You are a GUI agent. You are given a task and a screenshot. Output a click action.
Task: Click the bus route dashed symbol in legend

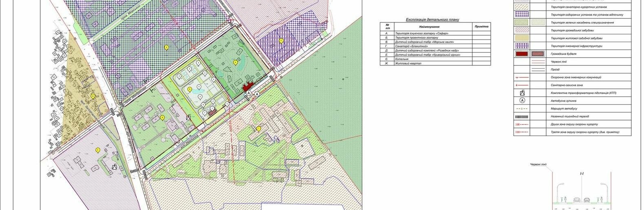point(522,109)
